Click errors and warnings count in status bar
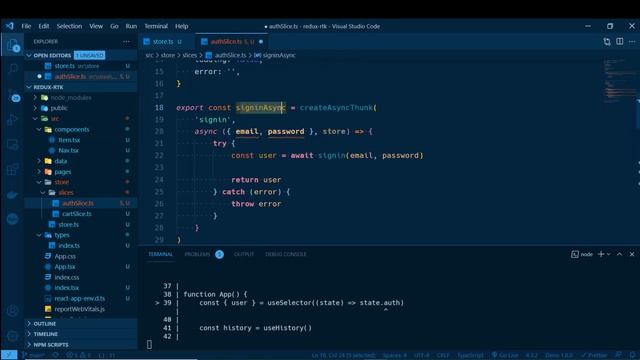This screenshot has width=640, height=360. click(79, 355)
